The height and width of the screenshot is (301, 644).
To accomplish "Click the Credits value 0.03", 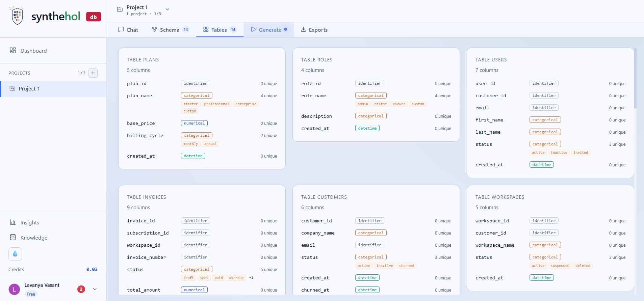I will tap(92, 269).
